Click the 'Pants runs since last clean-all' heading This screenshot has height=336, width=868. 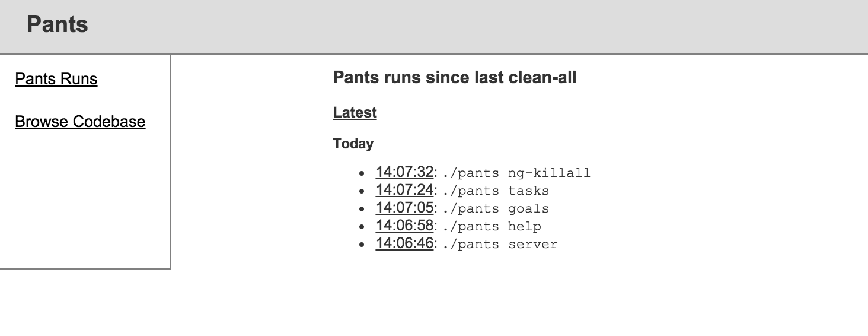pos(455,77)
